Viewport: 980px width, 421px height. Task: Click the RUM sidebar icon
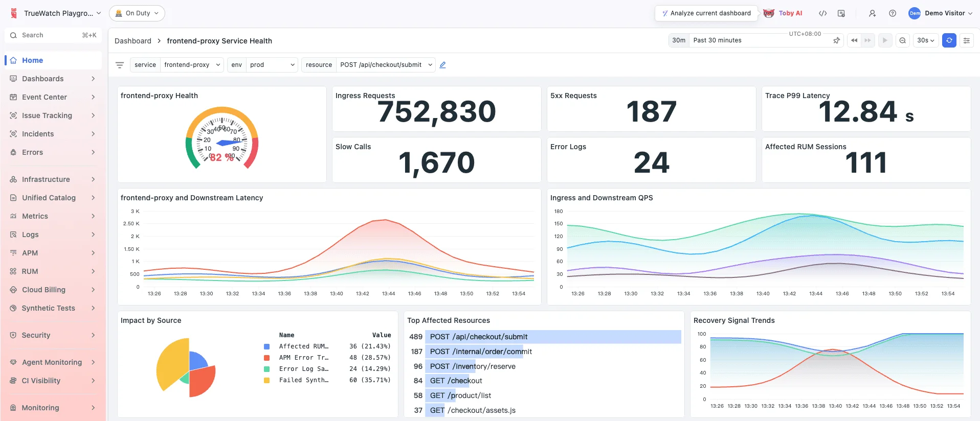tap(13, 271)
